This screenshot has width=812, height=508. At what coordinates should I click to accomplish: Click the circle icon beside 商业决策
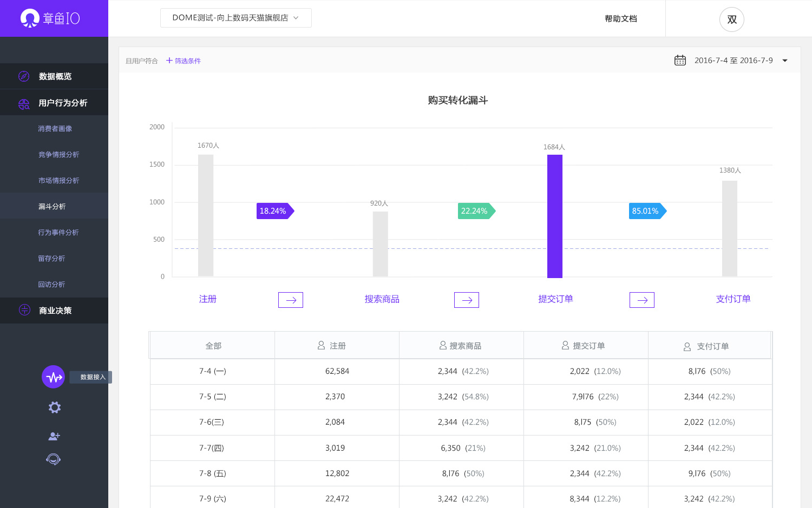24,310
